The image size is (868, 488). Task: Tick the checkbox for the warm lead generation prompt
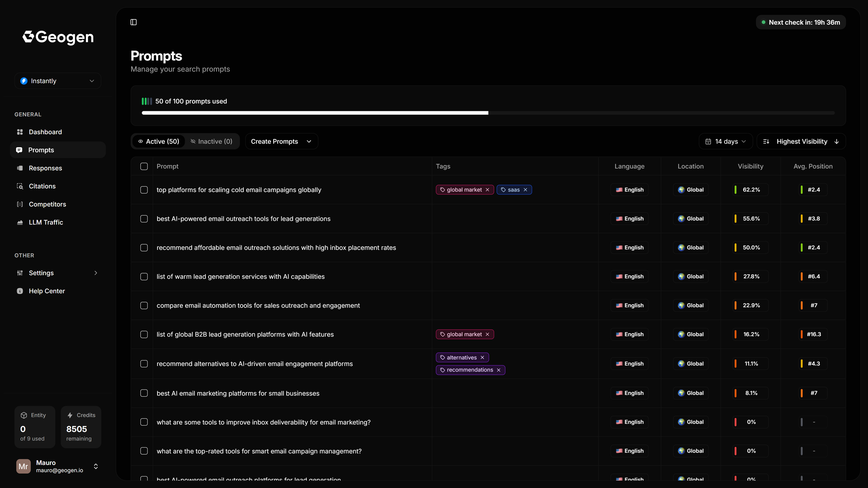(x=144, y=277)
